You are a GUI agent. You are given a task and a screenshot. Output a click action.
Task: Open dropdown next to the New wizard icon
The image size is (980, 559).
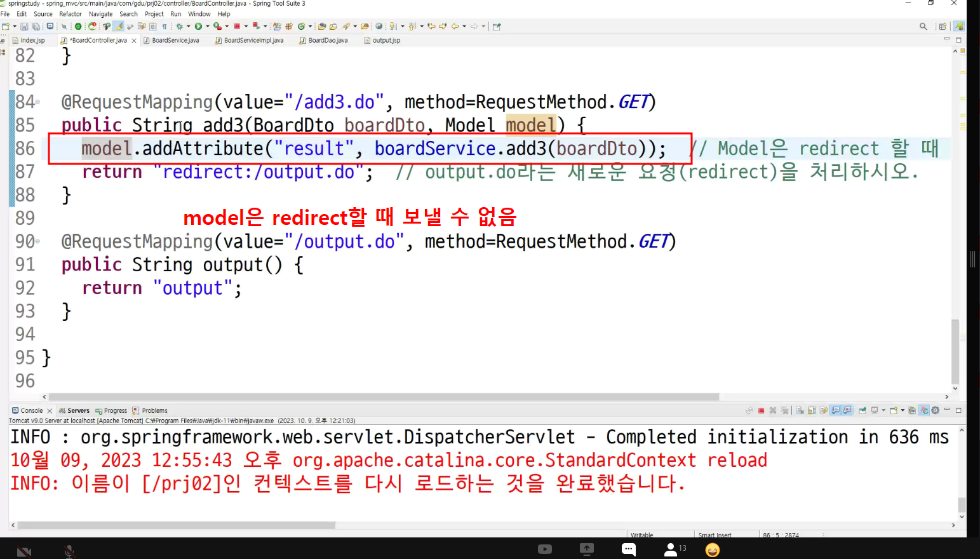coord(15,26)
